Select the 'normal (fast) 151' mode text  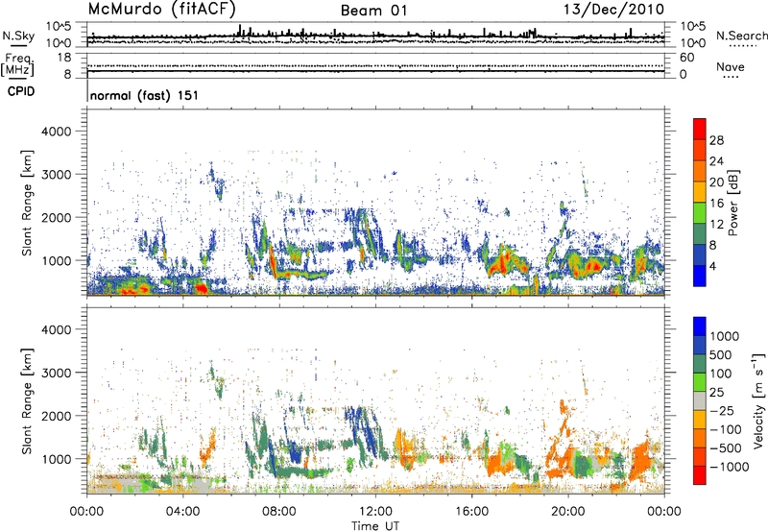pos(145,95)
